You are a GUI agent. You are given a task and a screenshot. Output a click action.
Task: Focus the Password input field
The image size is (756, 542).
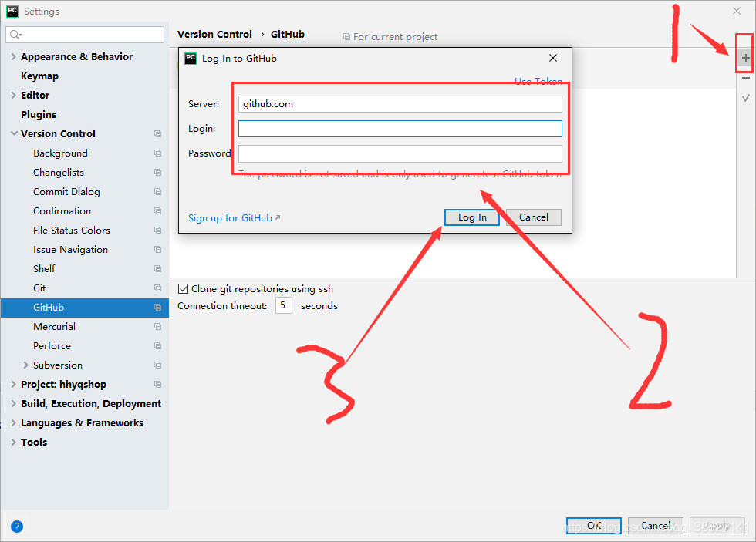point(400,153)
